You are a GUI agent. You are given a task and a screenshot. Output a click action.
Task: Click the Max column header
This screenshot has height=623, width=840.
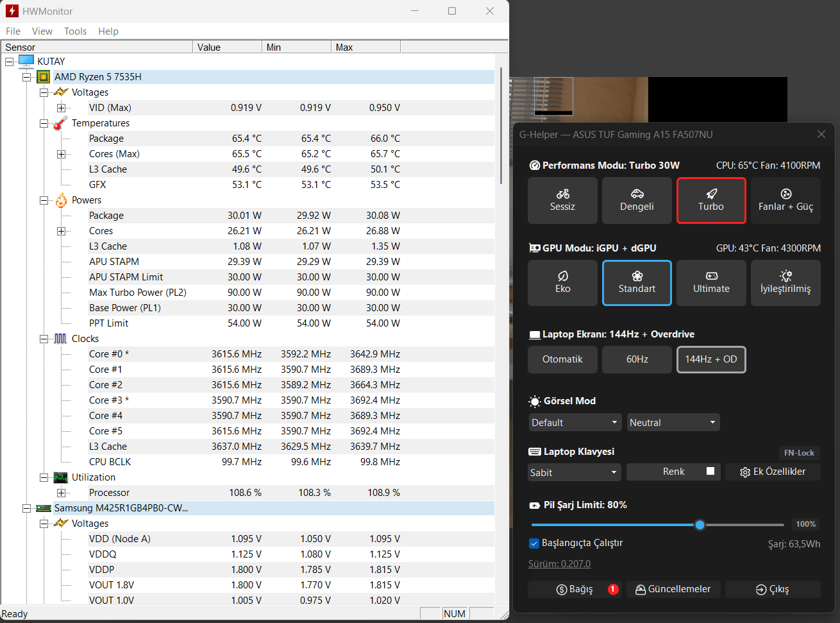(x=366, y=47)
